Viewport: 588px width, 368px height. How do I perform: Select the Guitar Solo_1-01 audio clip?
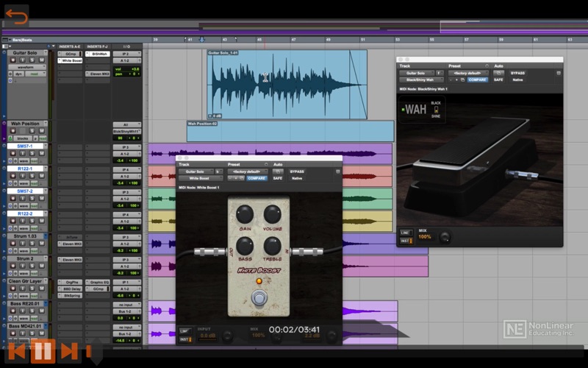(x=287, y=85)
